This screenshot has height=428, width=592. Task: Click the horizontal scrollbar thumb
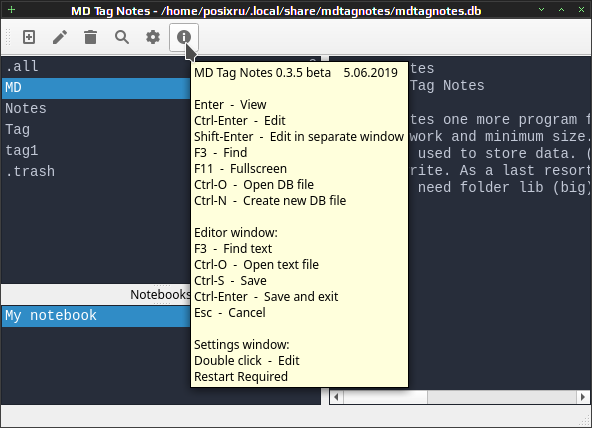pos(385,397)
